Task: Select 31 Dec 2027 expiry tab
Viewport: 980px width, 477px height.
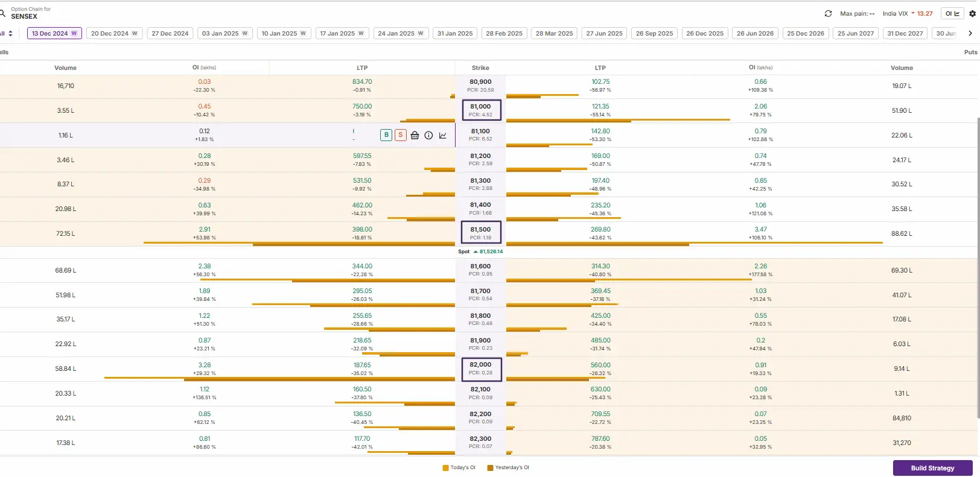Action: (905, 33)
